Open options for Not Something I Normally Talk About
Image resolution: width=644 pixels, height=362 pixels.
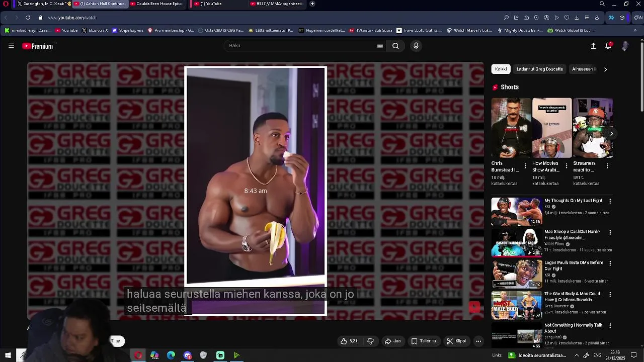610,326
